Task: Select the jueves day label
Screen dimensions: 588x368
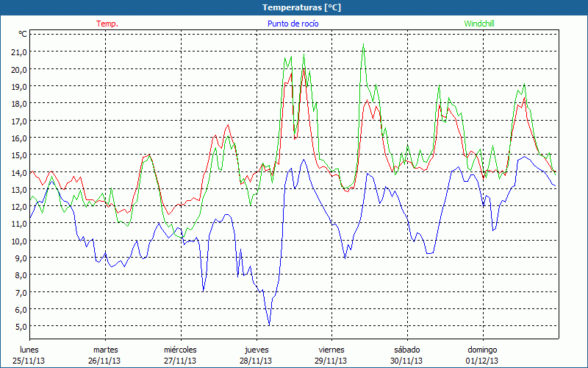Action: pyautogui.click(x=257, y=350)
